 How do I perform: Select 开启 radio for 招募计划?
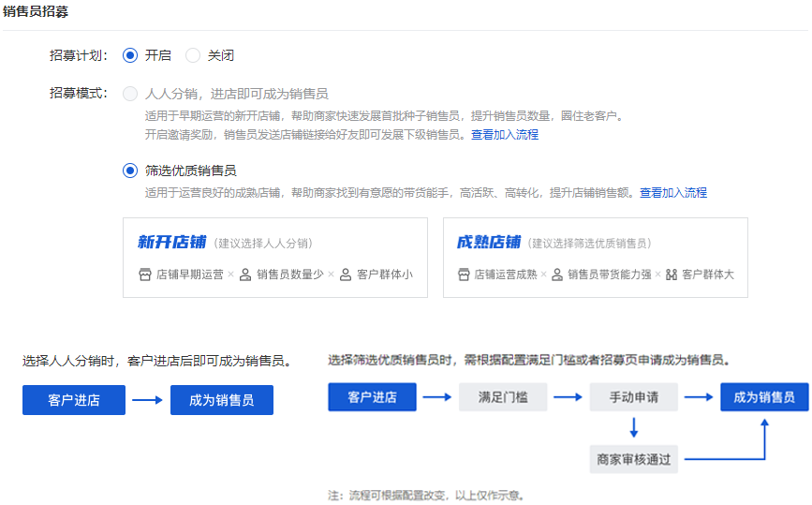pos(130,55)
